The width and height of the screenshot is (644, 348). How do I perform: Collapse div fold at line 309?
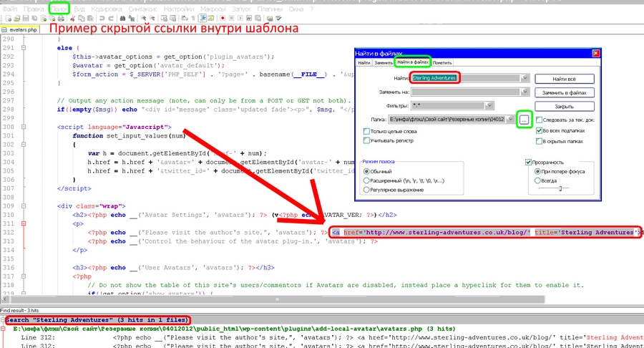click(x=24, y=206)
